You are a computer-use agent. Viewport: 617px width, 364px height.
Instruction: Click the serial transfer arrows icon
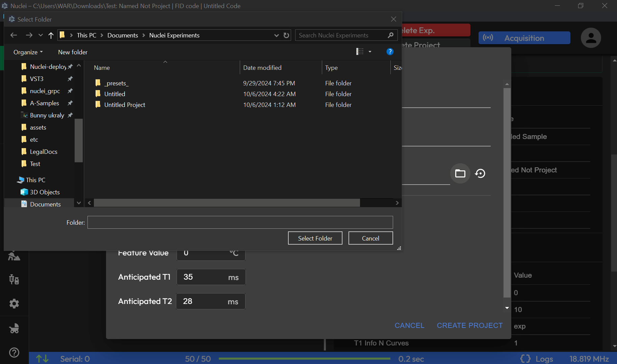[43, 359]
